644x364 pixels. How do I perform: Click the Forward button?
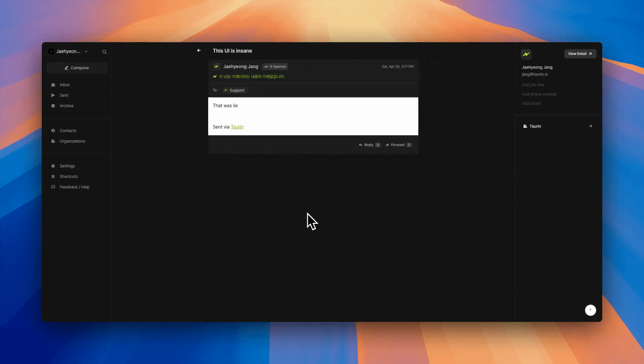[398, 145]
